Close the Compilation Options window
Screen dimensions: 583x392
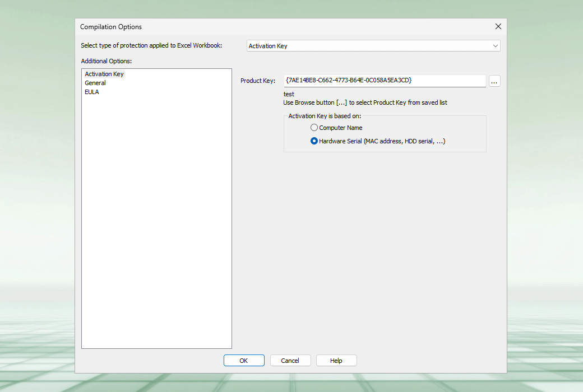point(498,26)
